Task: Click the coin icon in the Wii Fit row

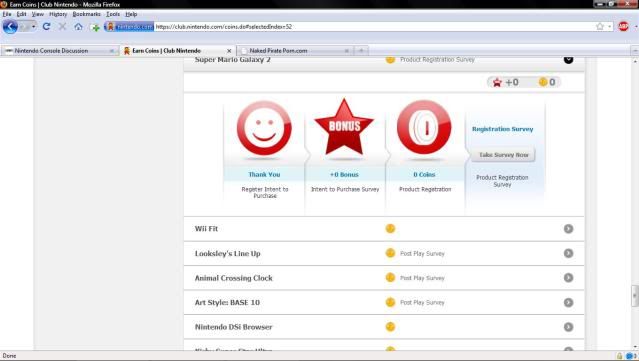Action: click(x=390, y=229)
